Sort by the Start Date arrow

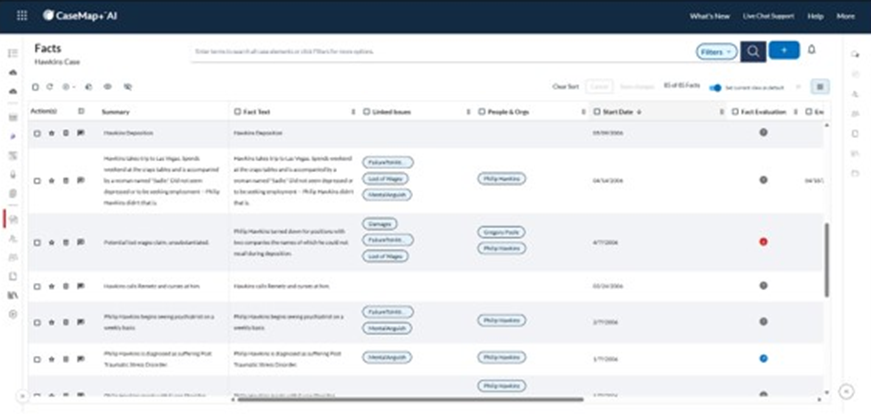click(x=639, y=112)
